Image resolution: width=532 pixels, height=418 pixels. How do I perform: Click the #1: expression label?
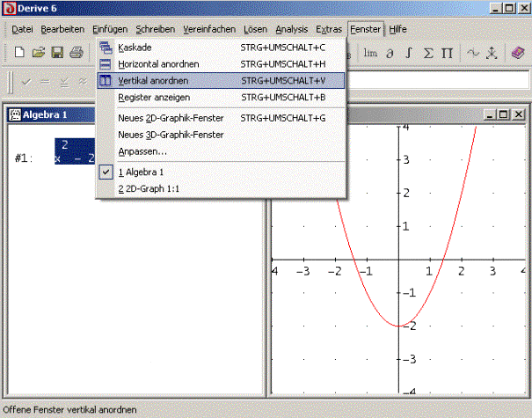coord(24,158)
